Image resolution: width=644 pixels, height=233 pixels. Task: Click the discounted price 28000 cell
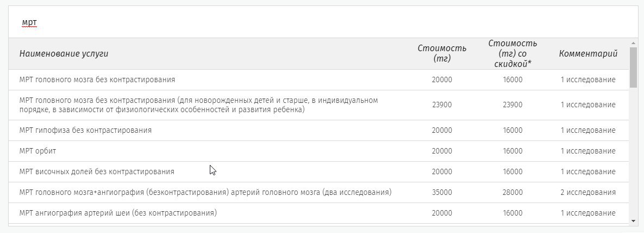click(512, 192)
